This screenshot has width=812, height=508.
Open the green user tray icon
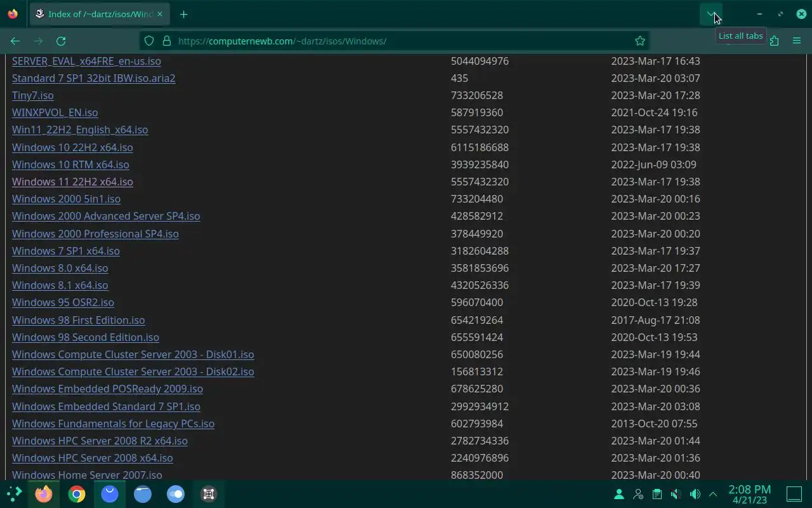pyautogui.click(x=619, y=494)
